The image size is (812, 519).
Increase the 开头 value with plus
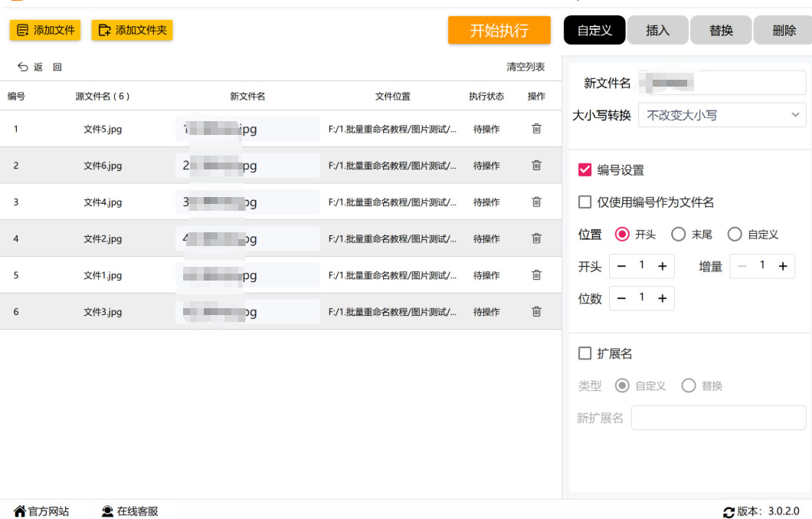click(x=663, y=267)
